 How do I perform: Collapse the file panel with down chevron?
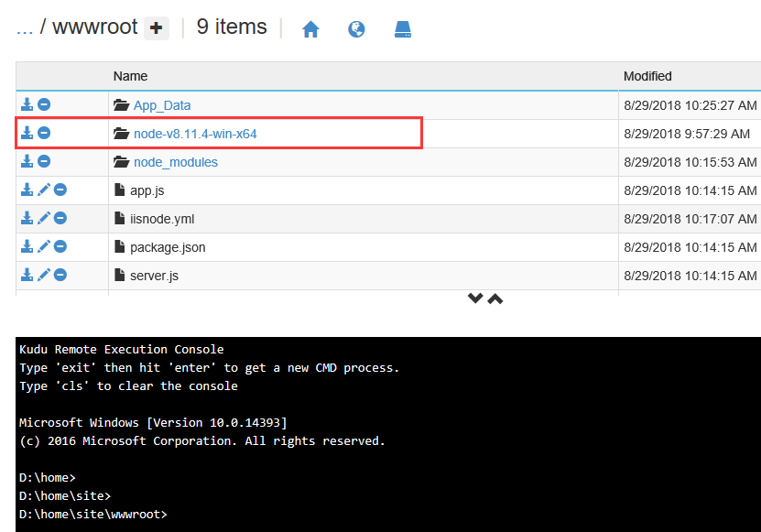click(475, 299)
